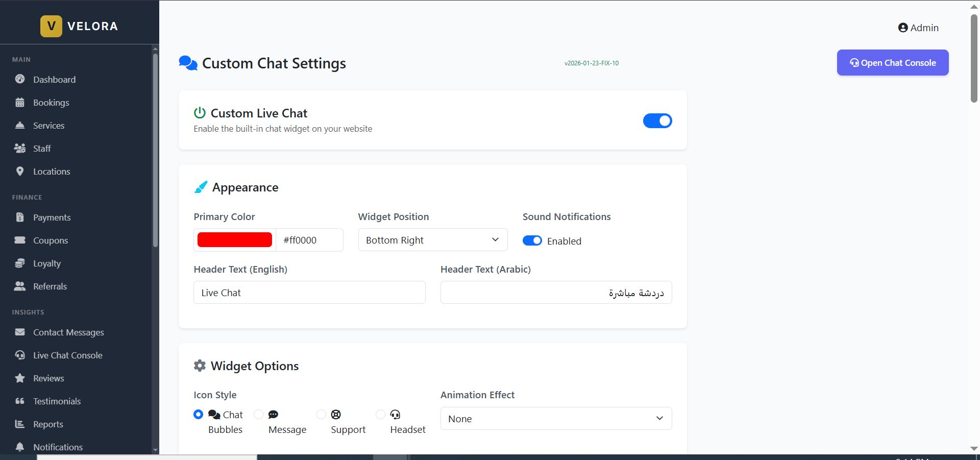Click the Bookings calendar icon
The height and width of the screenshot is (460, 980).
coord(20,102)
